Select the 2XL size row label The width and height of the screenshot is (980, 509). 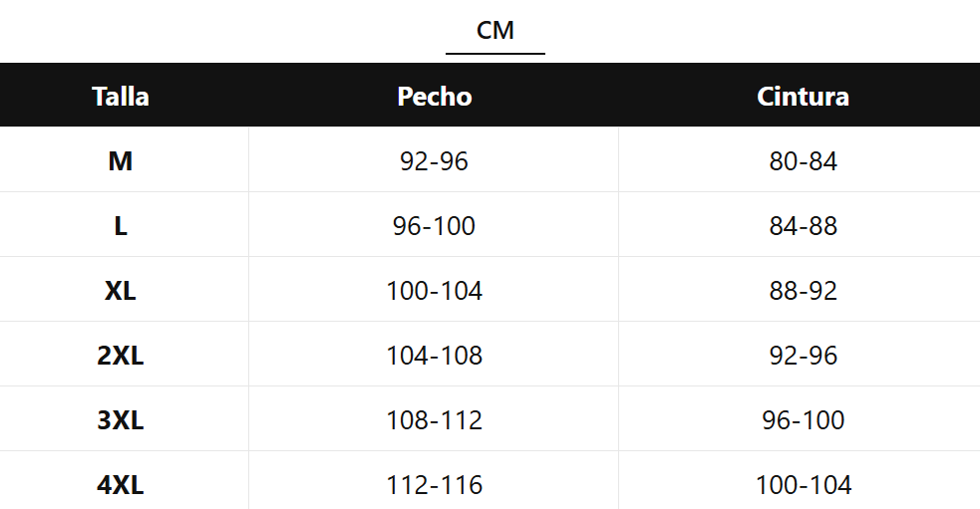(121, 356)
